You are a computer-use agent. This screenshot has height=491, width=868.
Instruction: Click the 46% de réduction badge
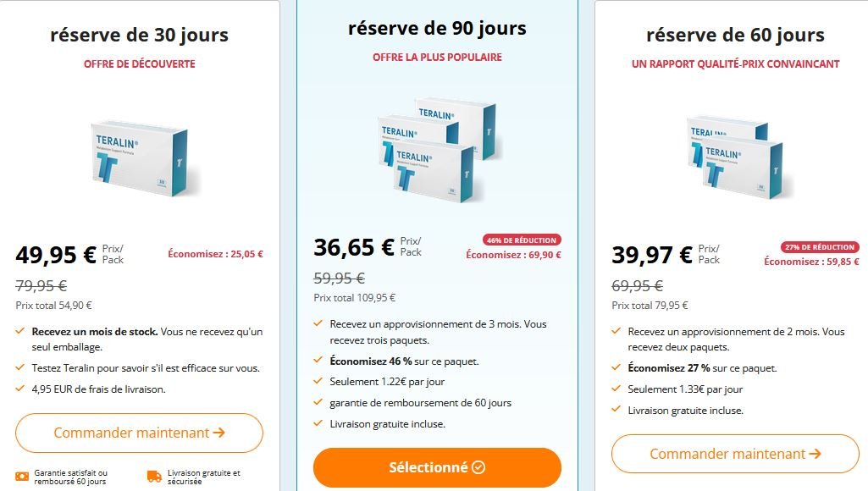[522, 240]
